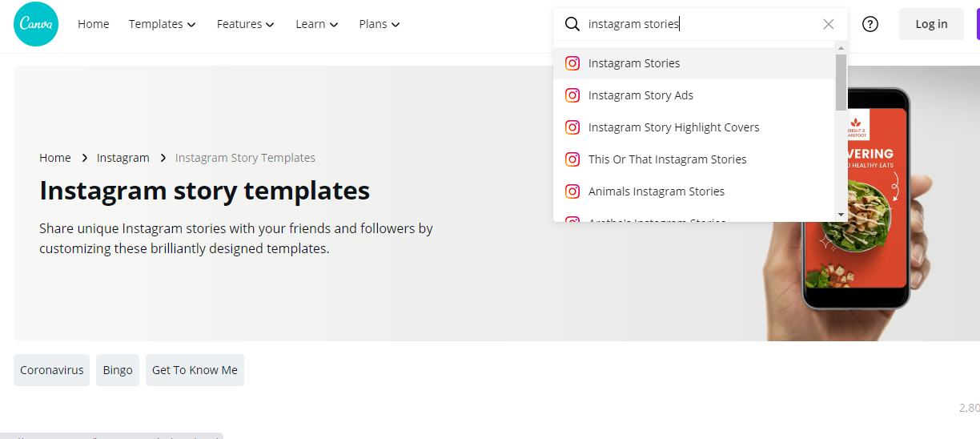Click the suggestions list scrollbar thumb
The width and height of the screenshot is (980, 439).
coord(841,82)
